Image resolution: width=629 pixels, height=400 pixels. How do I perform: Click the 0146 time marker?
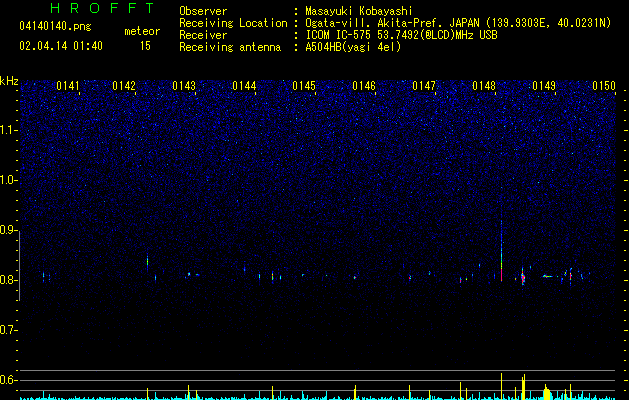coord(364,86)
